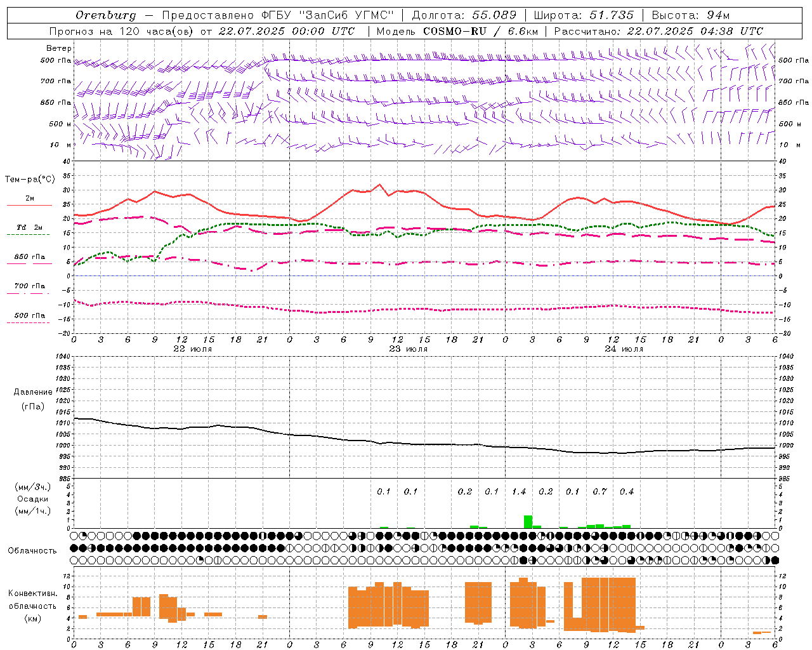Click the 'Высота: 94м' elevation text

(691, 15)
